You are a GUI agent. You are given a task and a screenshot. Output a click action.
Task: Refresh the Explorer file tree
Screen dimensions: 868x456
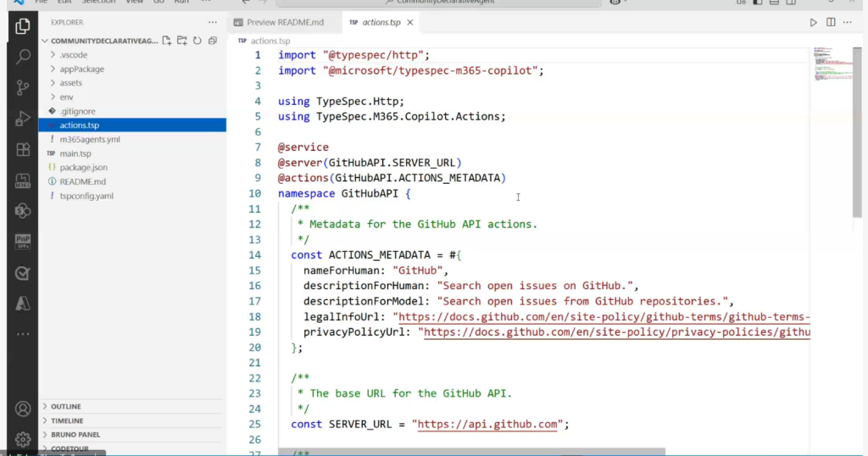197,41
